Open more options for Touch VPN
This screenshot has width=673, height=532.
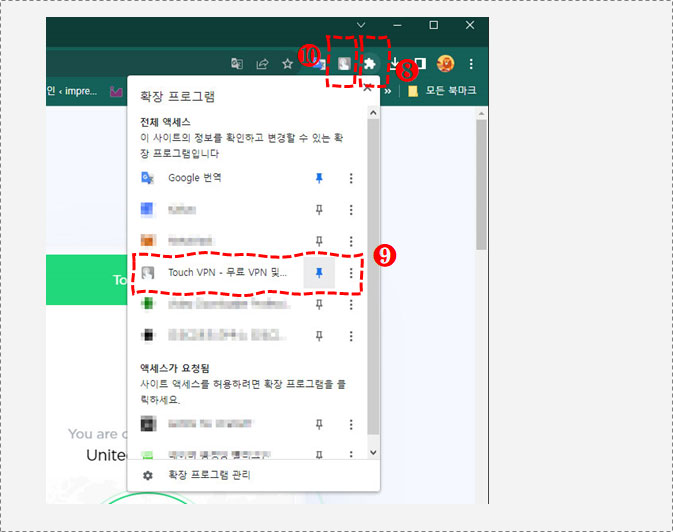(x=351, y=273)
